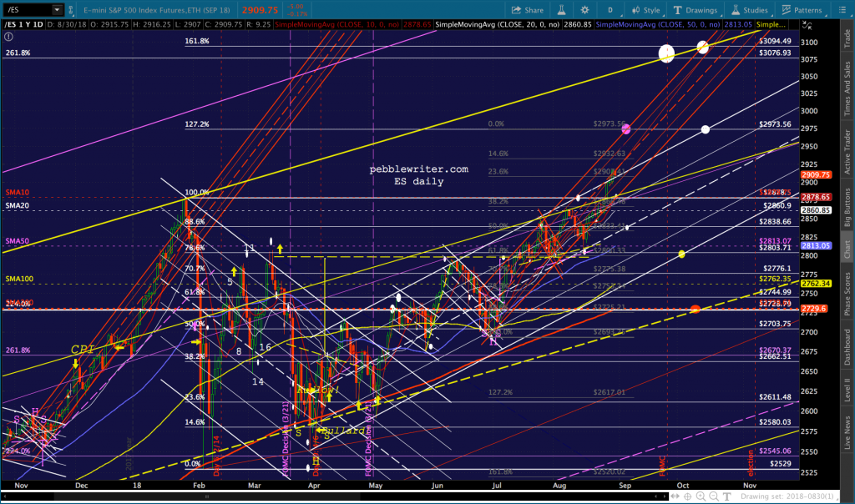Open the symbol selector dropdown arrow
This screenshot has height=504, width=855.
point(57,10)
